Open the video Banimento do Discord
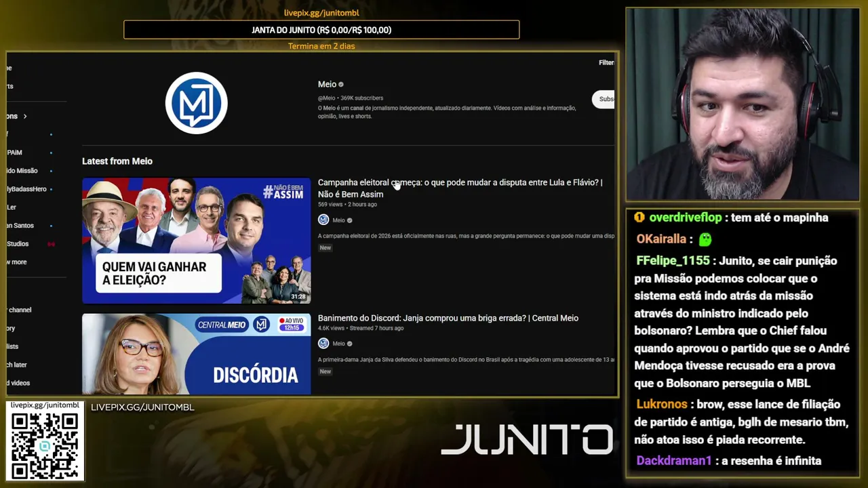The height and width of the screenshot is (488, 868). click(x=448, y=318)
